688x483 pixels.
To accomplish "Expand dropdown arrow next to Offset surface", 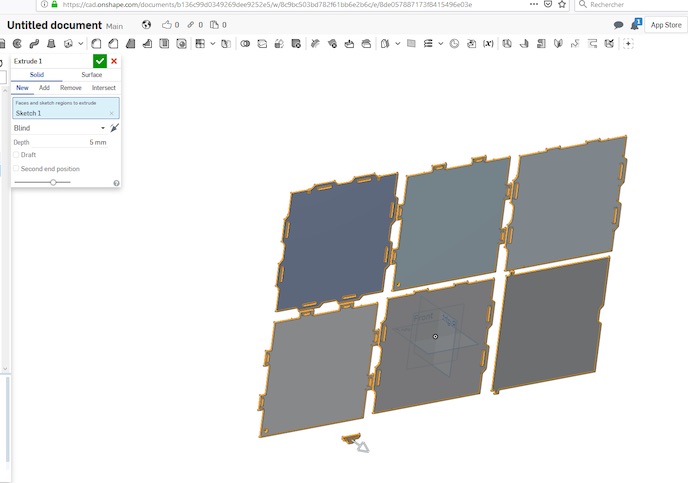I will tap(398, 43).
